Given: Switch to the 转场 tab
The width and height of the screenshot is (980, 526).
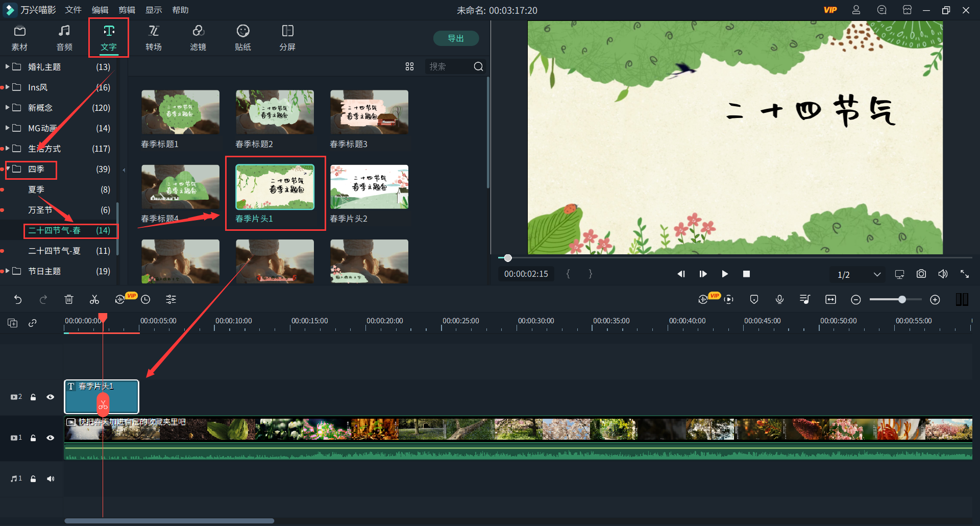Looking at the screenshot, I should pos(153,38).
